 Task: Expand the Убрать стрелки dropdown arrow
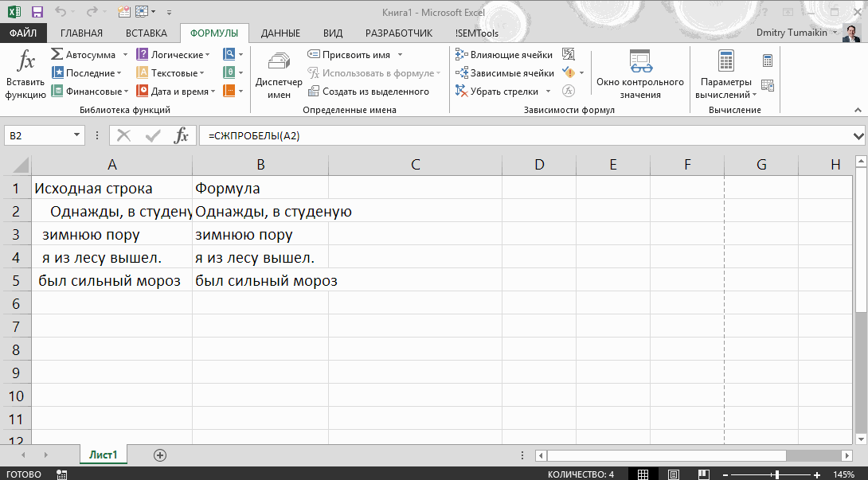point(548,92)
